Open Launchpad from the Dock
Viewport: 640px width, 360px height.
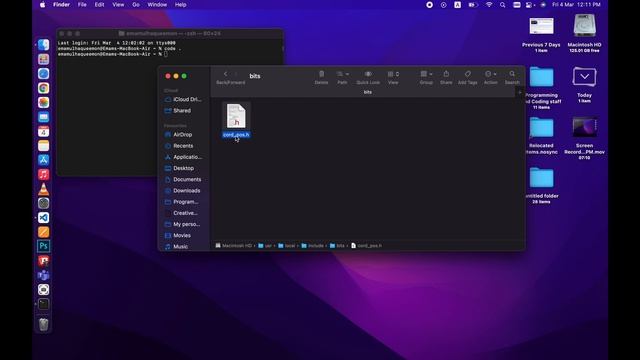tap(44, 59)
